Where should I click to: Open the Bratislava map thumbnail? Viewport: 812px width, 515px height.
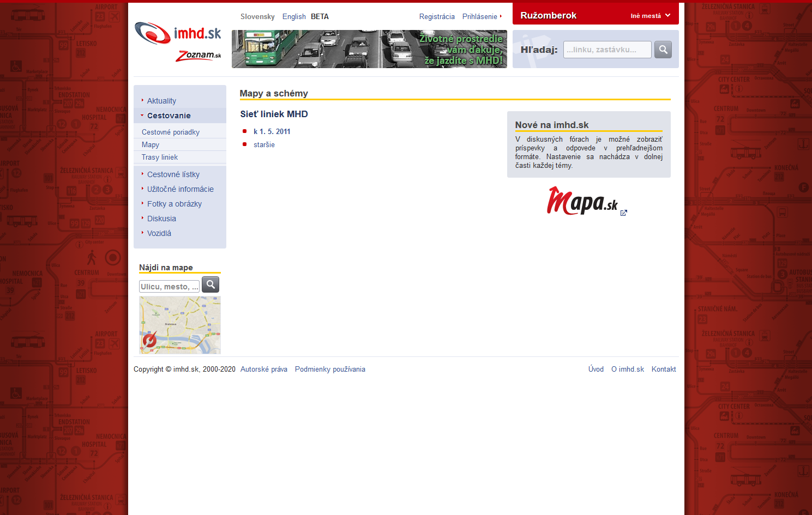180,325
